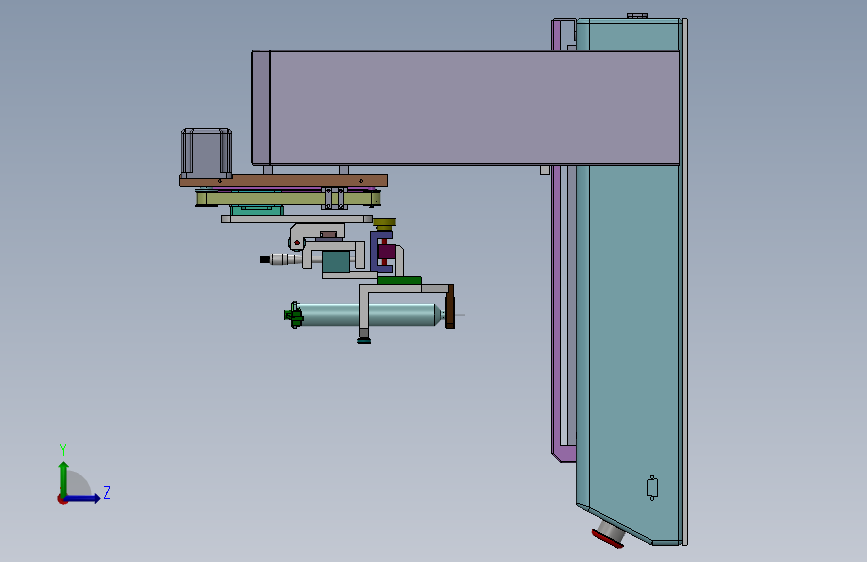Click the blue Z axis on the orientation triad
Screen dimensions: 867x562
[x=83, y=498]
